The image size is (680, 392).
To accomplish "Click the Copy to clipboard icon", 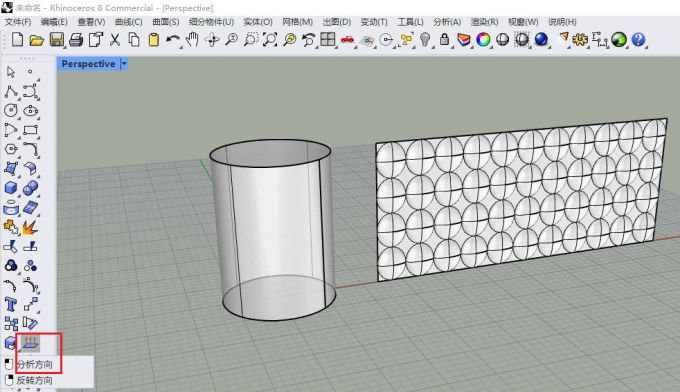I will [134, 40].
